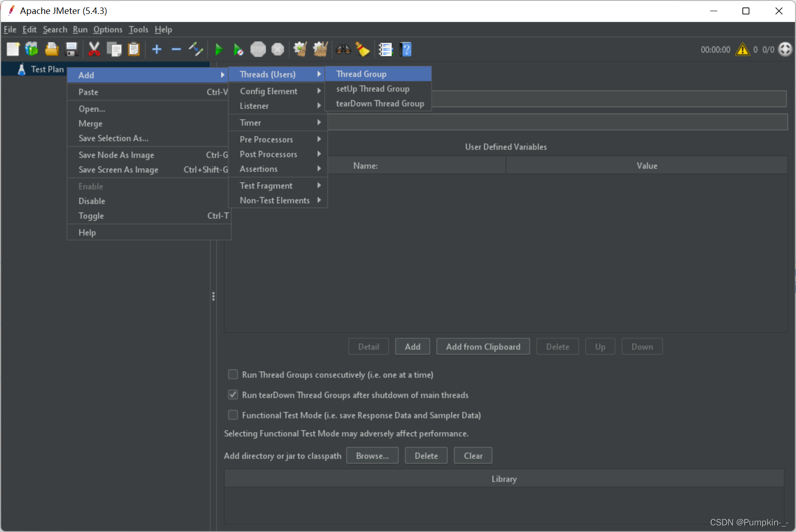The image size is (796, 532).
Task: Click the Cut scissors icon
Action: (94, 49)
